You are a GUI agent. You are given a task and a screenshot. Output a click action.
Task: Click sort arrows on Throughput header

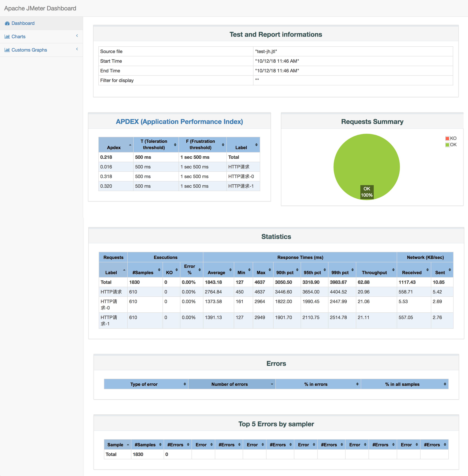[x=393, y=270]
